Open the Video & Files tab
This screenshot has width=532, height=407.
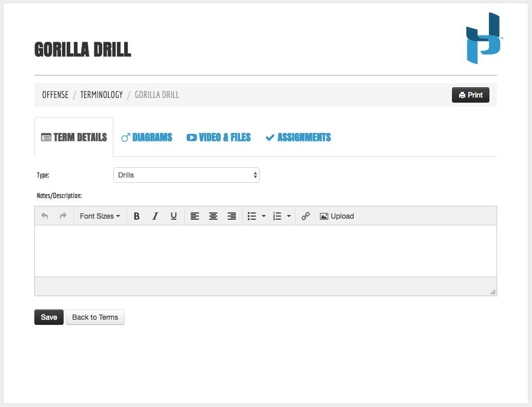pyautogui.click(x=219, y=138)
